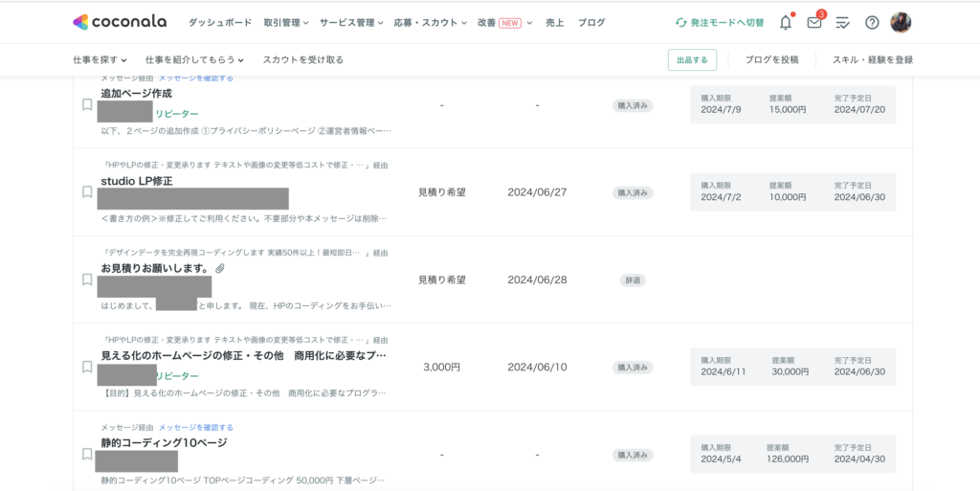
Task: Expand the 取引管理 dropdown menu
Action: pyautogui.click(x=286, y=22)
